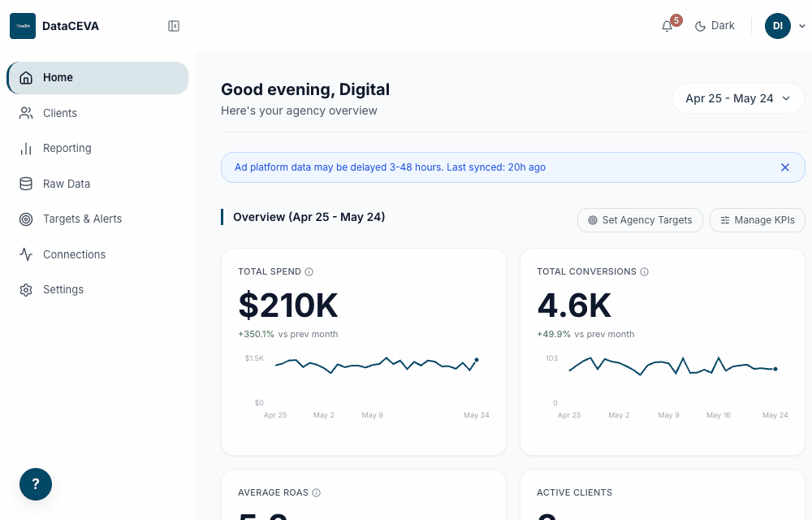Click the Settings gear icon

(26, 290)
